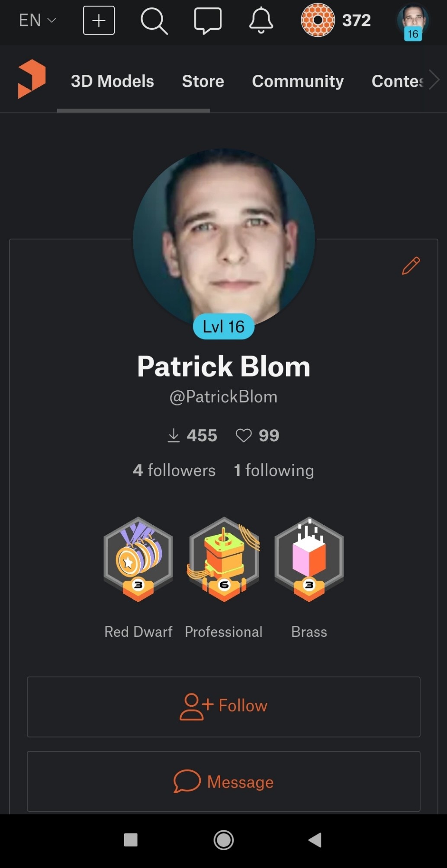Viewport: 447px width, 868px height.
Task: Open the notifications bell icon
Action: click(x=261, y=20)
